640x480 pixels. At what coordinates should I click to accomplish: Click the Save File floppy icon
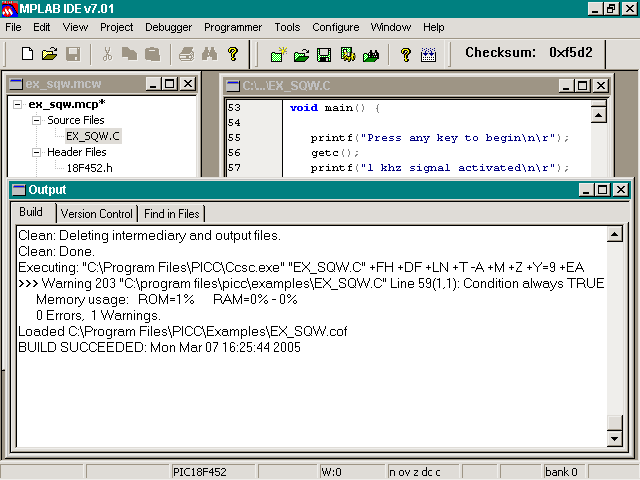pos(73,54)
